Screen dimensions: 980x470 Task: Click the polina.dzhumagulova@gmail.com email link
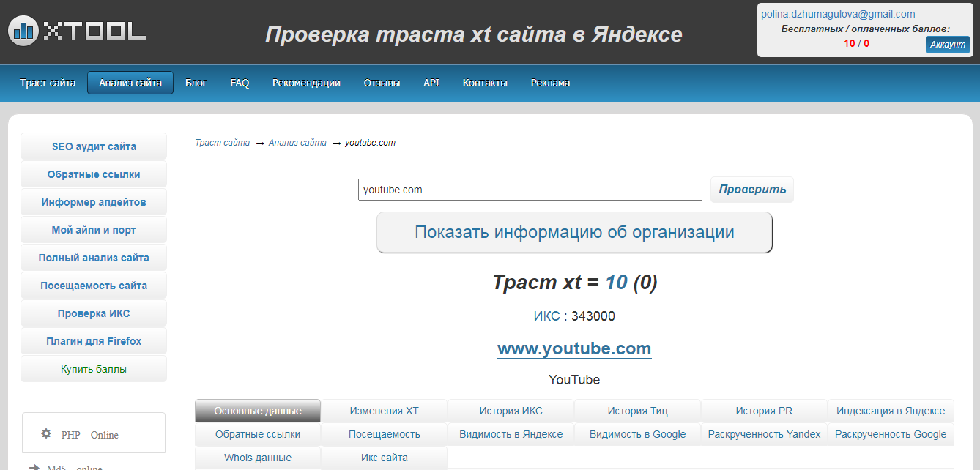coord(838,14)
